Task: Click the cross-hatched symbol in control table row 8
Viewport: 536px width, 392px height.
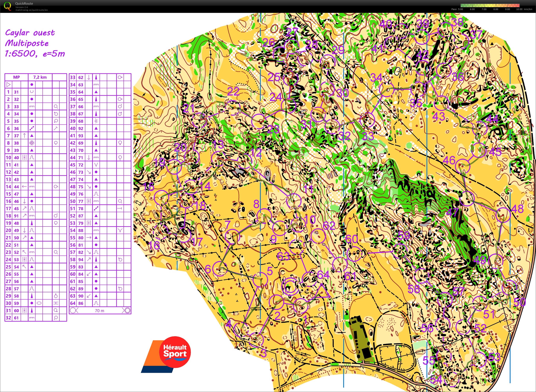Action: [32, 143]
